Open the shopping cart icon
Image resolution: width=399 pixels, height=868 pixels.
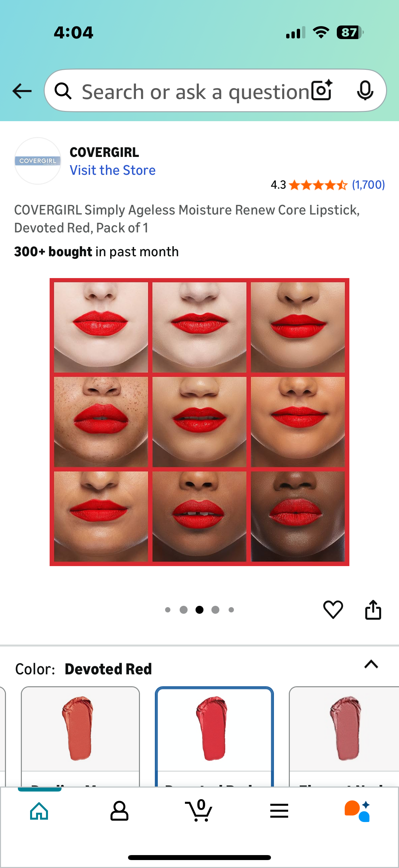coord(199,810)
